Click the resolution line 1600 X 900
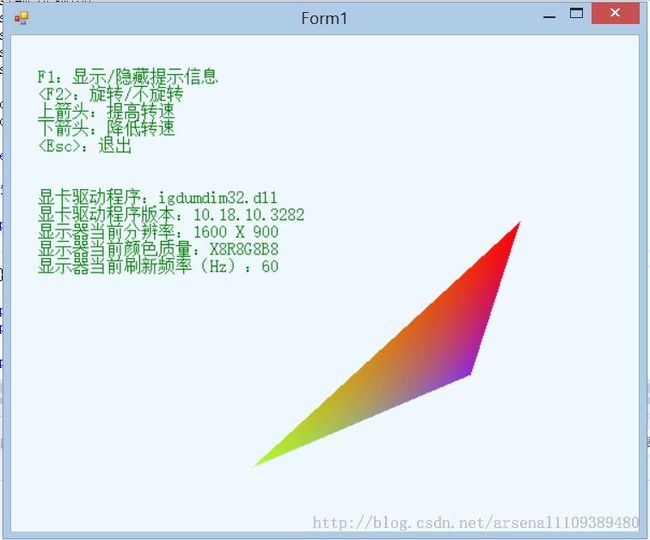 158,232
